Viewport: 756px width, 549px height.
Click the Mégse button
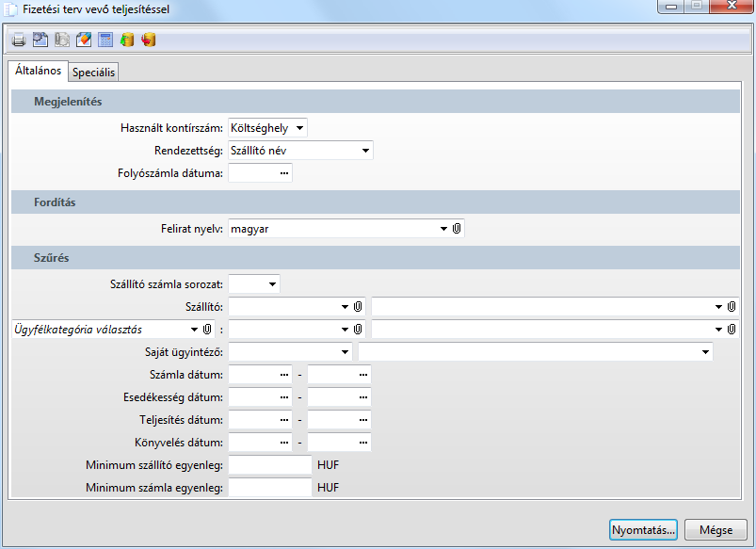[x=716, y=530]
